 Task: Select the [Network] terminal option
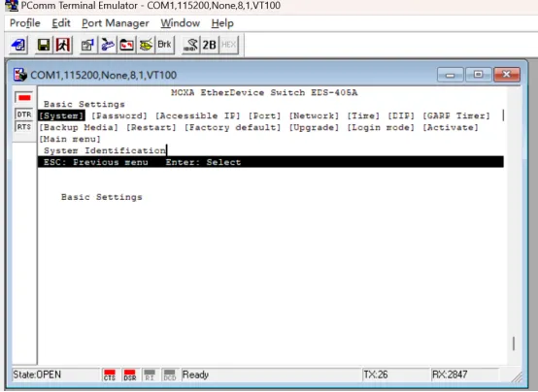314,115
